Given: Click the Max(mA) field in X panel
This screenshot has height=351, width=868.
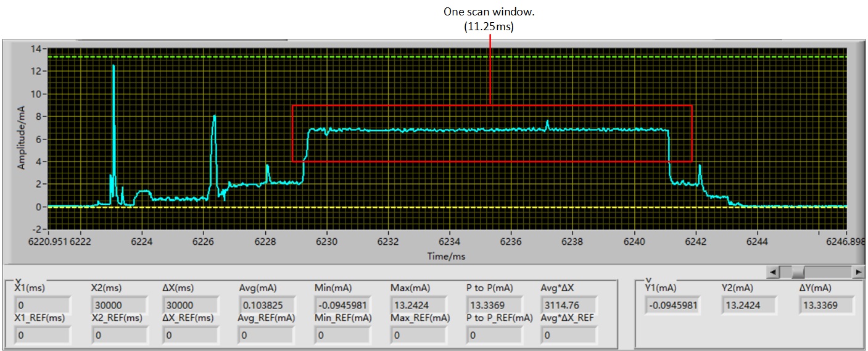Looking at the screenshot, I should (418, 305).
